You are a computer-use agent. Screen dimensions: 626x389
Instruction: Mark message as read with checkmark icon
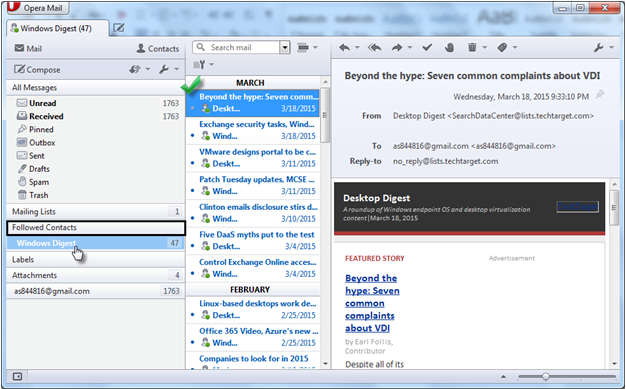point(427,48)
